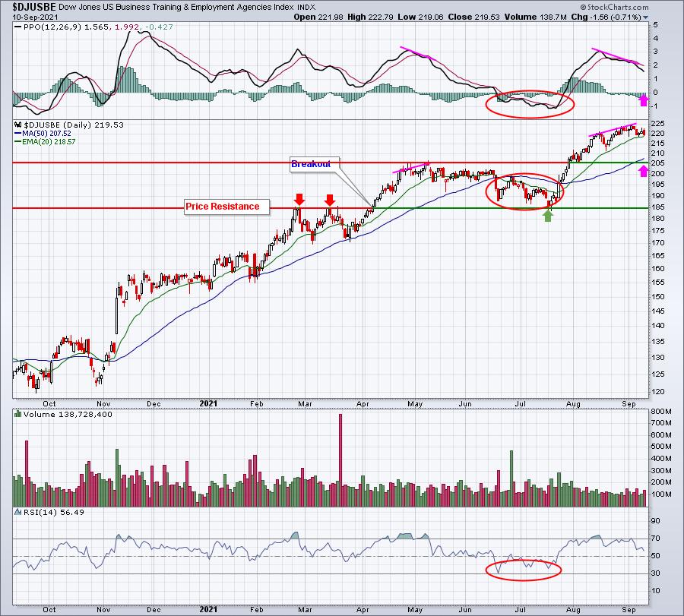Click the 120 price axis label
684x616 pixels.
coord(657,392)
